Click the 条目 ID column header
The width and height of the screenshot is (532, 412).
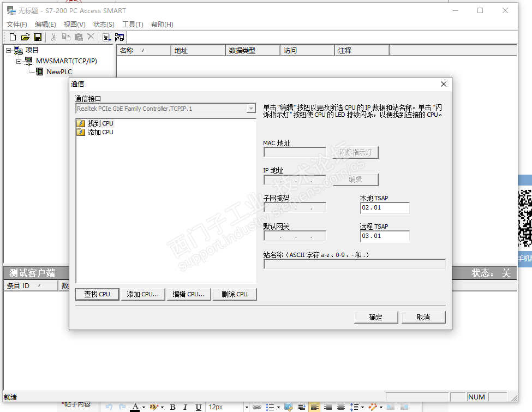(31, 286)
